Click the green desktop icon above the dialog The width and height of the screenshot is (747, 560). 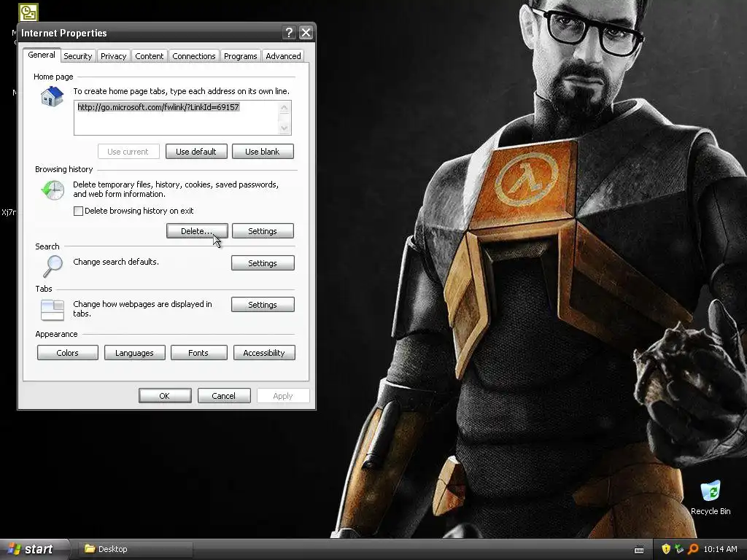coord(28,12)
